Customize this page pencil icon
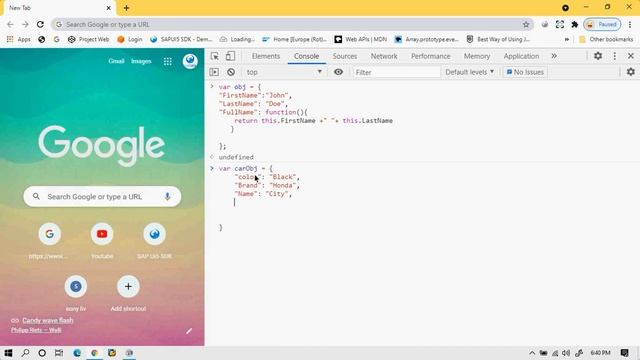Viewport: 640px width, 360px height. pos(189,331)
